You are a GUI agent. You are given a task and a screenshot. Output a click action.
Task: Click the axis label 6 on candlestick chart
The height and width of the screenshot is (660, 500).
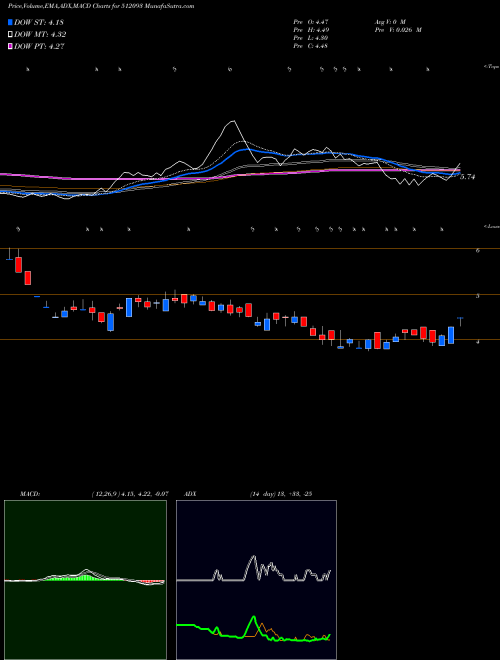478,250
